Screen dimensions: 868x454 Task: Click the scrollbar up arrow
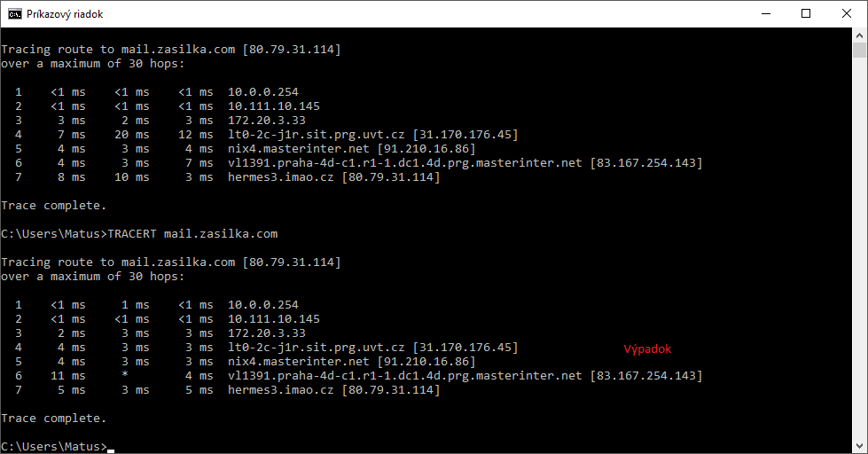pyautogui.click(x=859, y=35)
